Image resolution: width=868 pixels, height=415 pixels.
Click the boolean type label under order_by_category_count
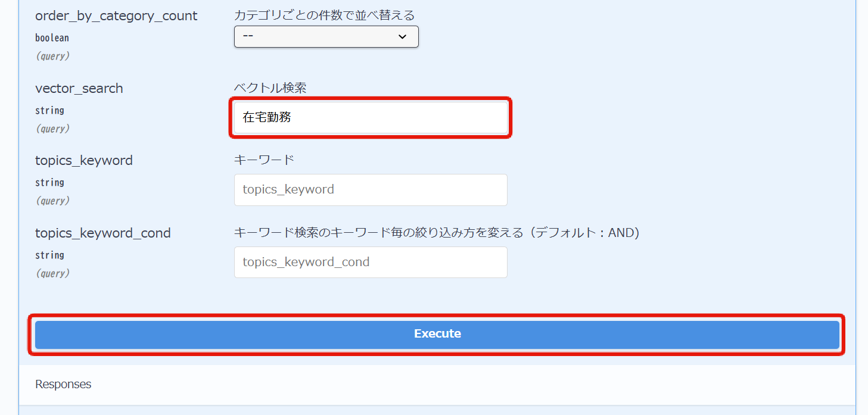52,38
